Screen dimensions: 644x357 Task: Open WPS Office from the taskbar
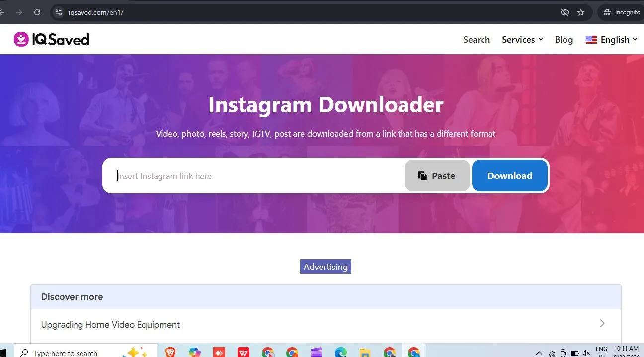243,352
